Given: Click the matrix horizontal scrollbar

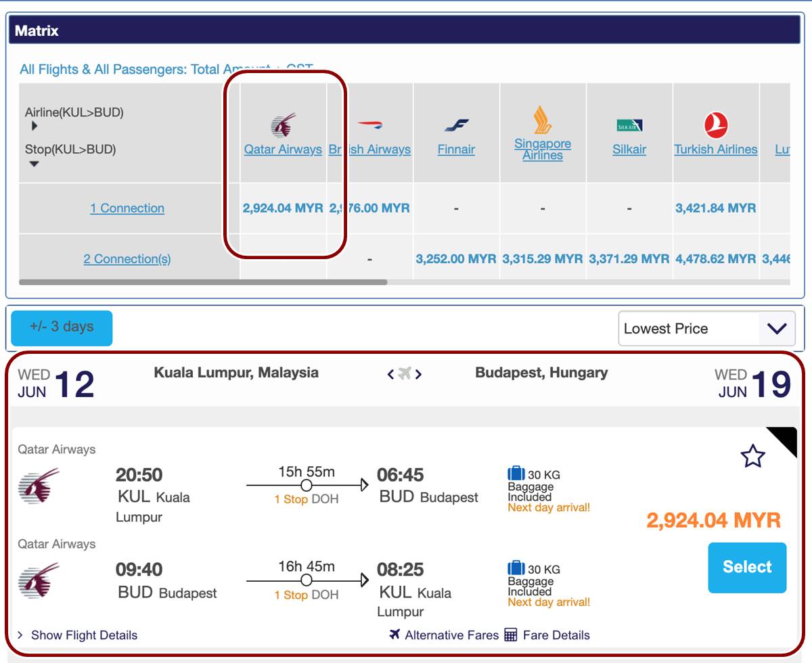Looking at the screenshot, I should point(203,281).
